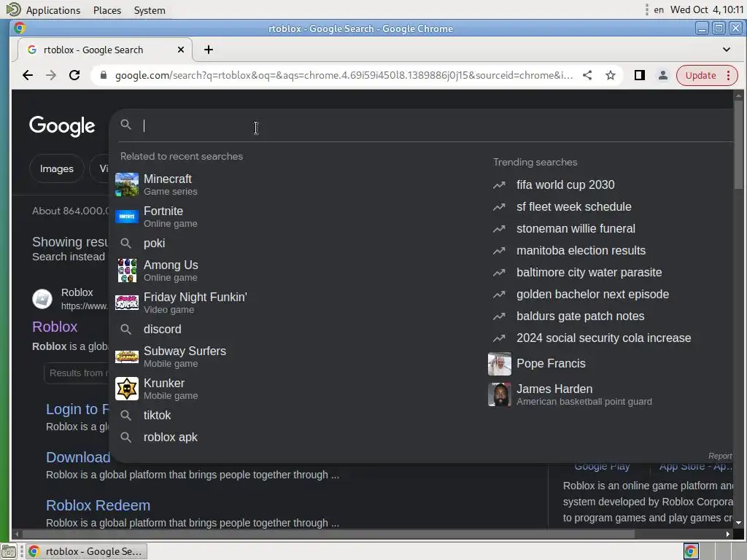This screenshot has width=747, height=560.
Task: Click the share page icon in address bar
Action: (587, 75)
